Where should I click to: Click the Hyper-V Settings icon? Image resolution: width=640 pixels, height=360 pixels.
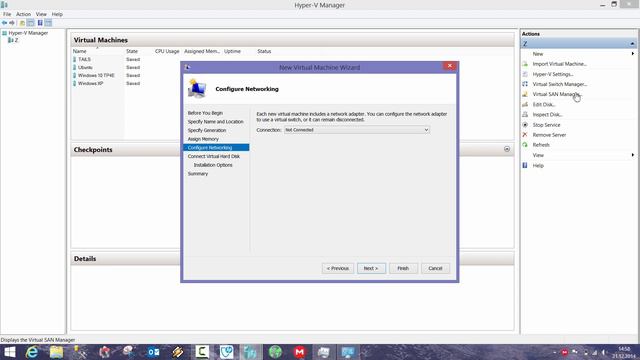(x=525, y=74)
